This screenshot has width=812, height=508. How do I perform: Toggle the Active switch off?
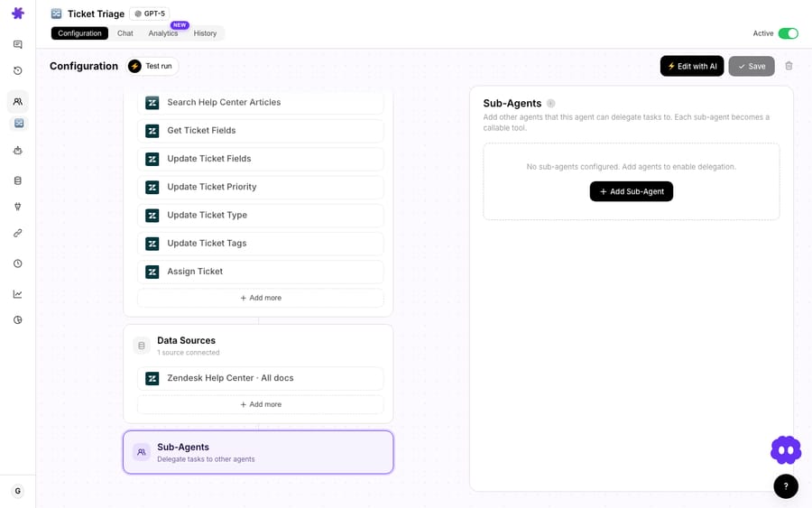click(x=789, y=33)
